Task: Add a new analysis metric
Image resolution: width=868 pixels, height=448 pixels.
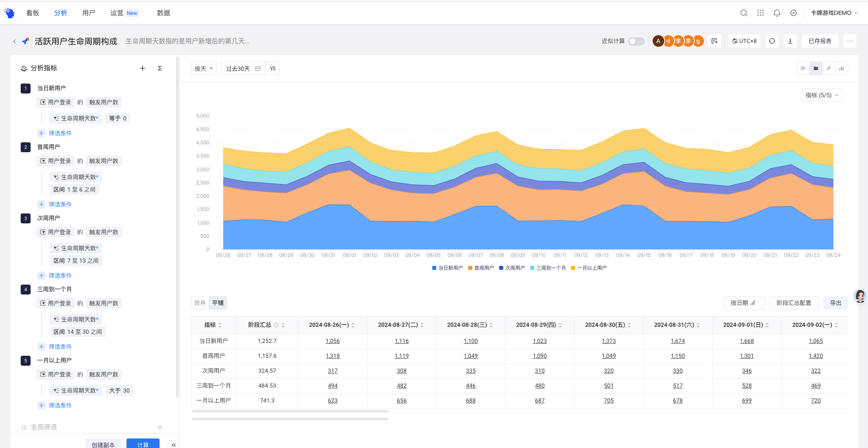Action: click(143, 68)
